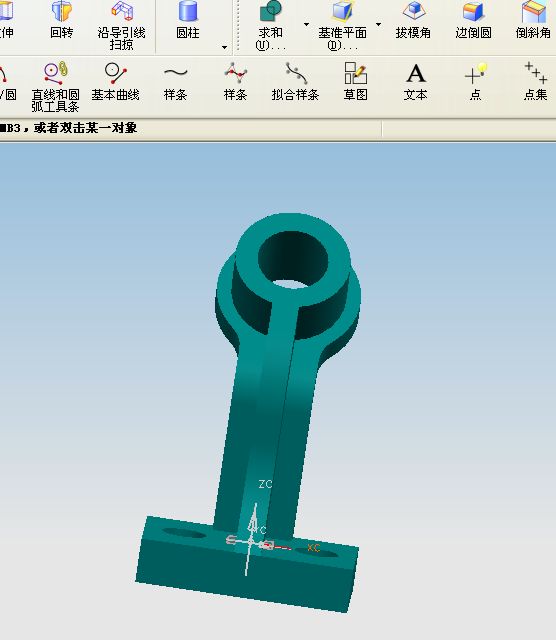Apply 边倒圆 edge blend
Image resolution: width=556 pixels, height=640 pixels.
click(473, 20)
